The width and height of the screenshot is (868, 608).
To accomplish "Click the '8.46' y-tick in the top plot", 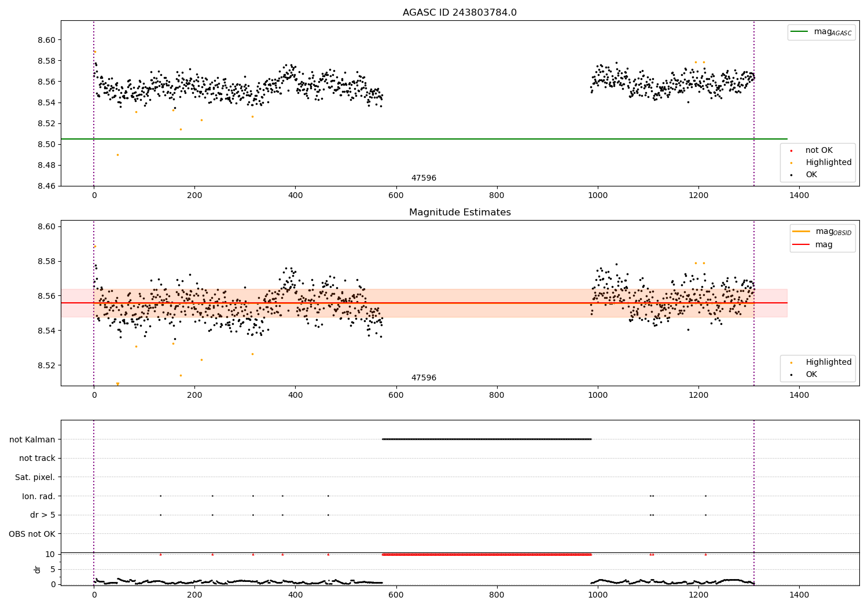I will point(46,186).
